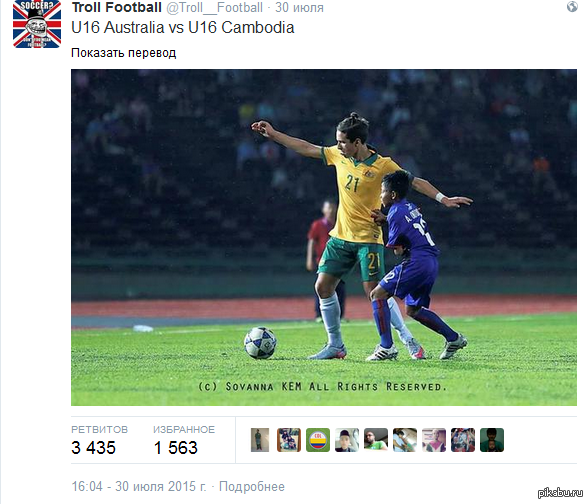Open eighth retweeter avatar thumbnail
This screenshot has height=504, width=588.
click(463, 440)
